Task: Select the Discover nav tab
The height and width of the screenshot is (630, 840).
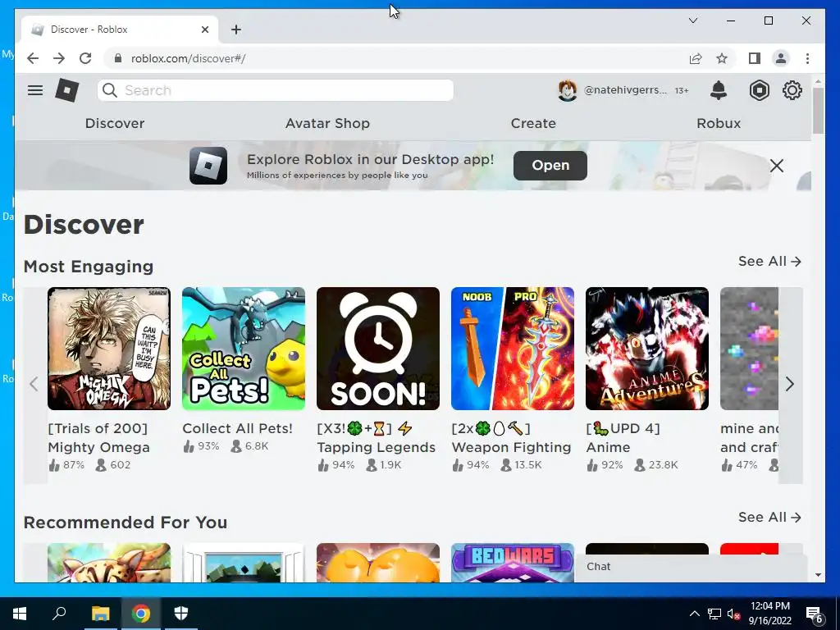Action: coord(115,123)
